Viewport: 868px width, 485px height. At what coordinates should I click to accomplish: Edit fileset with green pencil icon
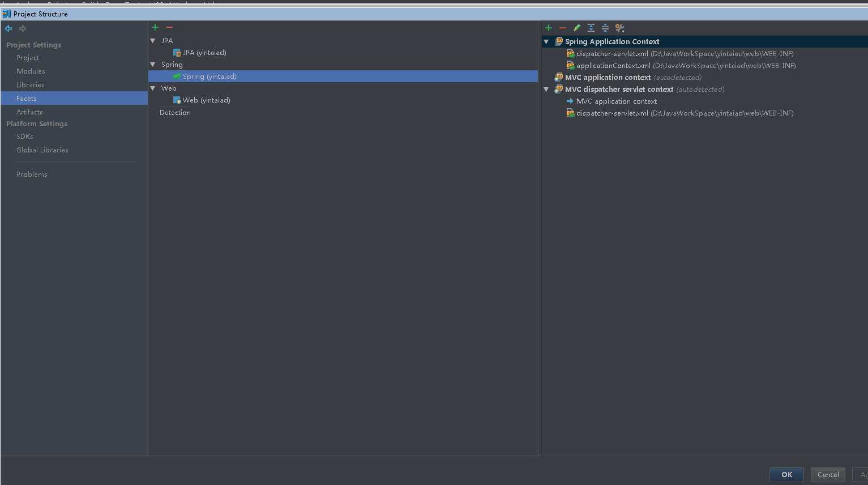577,28
